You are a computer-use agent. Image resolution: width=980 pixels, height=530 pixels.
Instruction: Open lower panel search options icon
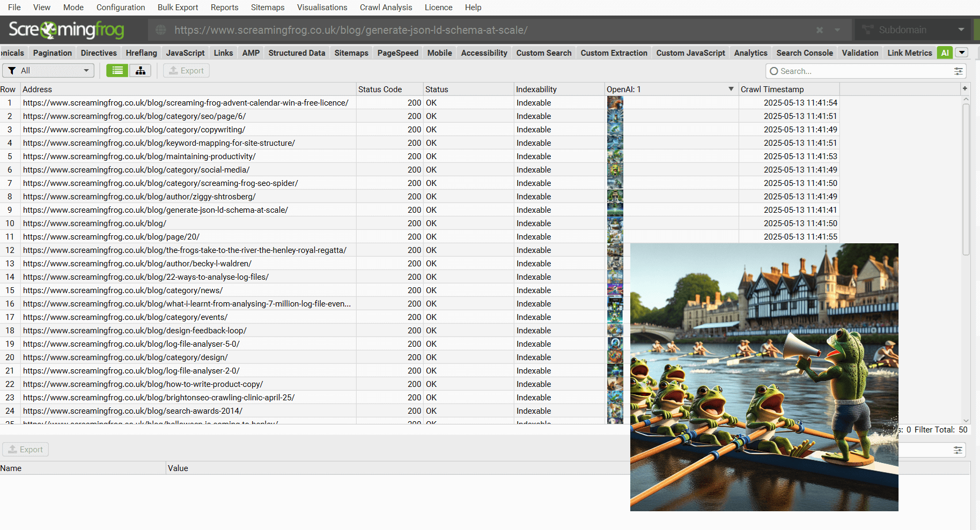(957, 450)
